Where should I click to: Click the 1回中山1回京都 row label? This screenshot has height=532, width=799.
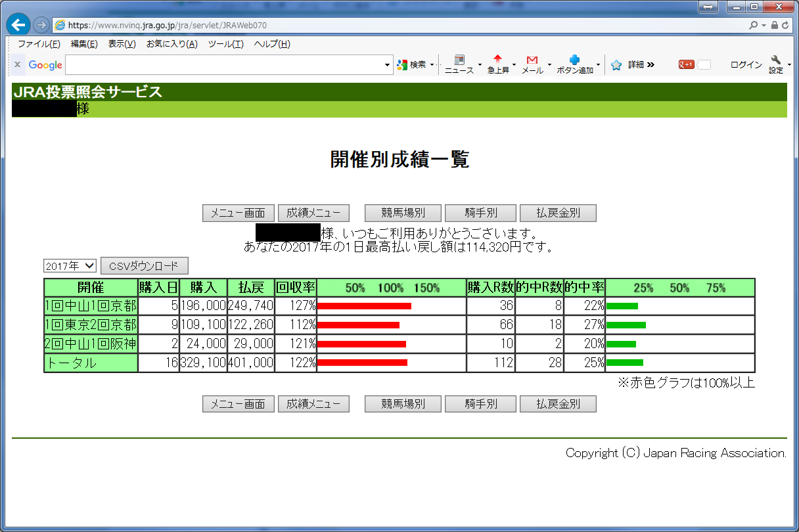click(91, 306)
